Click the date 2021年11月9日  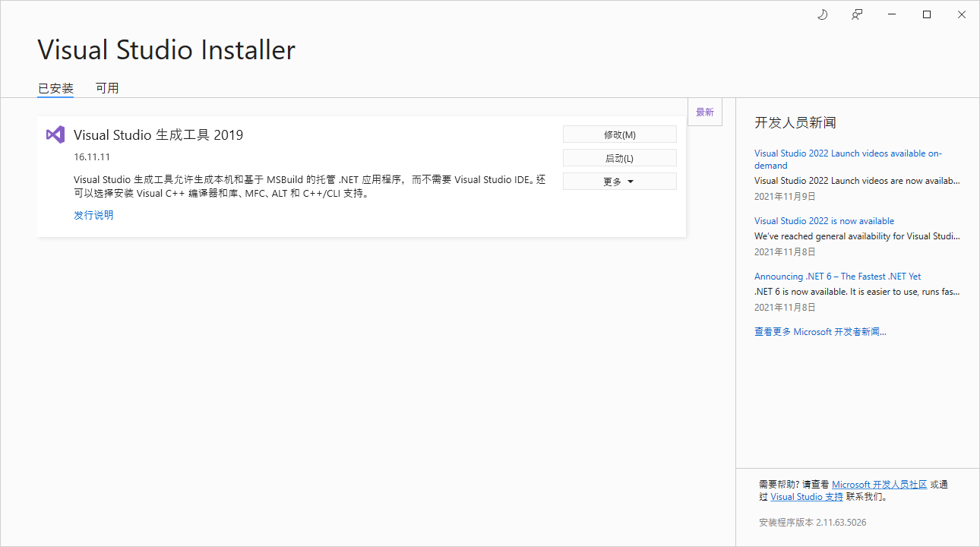[x=785, y=196]
